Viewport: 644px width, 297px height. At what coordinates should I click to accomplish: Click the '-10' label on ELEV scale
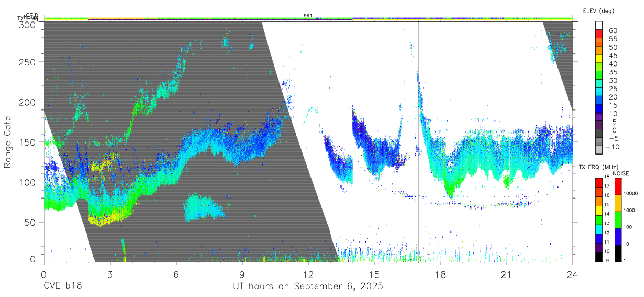click(x=614, y=147)
